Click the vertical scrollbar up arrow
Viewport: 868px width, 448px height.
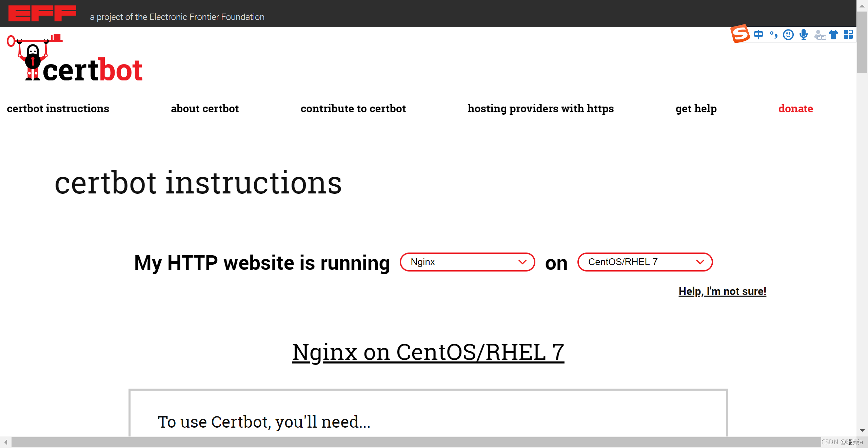tap(862, 6)
